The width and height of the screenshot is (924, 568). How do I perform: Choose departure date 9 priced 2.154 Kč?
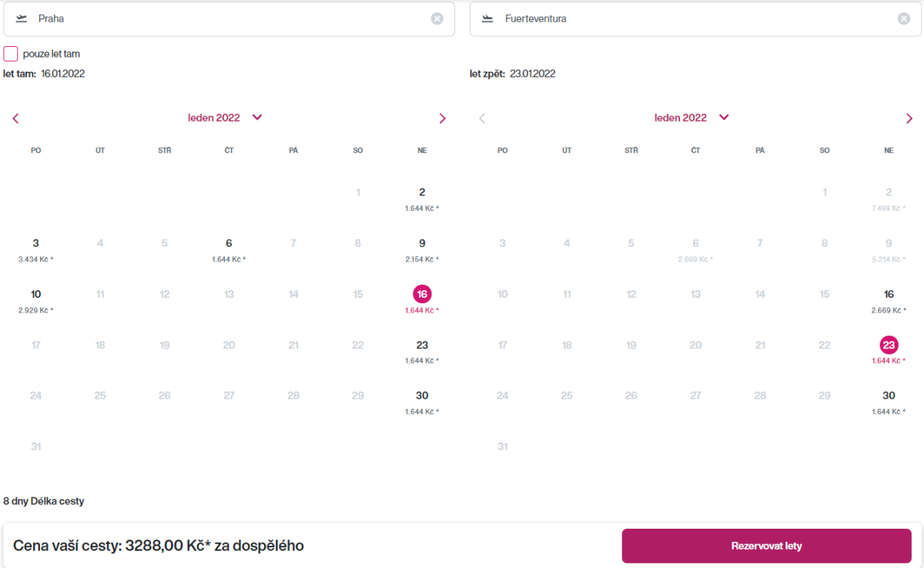pyautogui.click(x=422, y=248)
